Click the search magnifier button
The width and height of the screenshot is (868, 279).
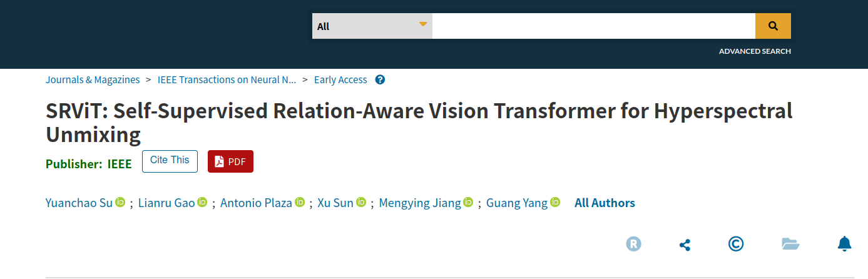pos(773,26)
